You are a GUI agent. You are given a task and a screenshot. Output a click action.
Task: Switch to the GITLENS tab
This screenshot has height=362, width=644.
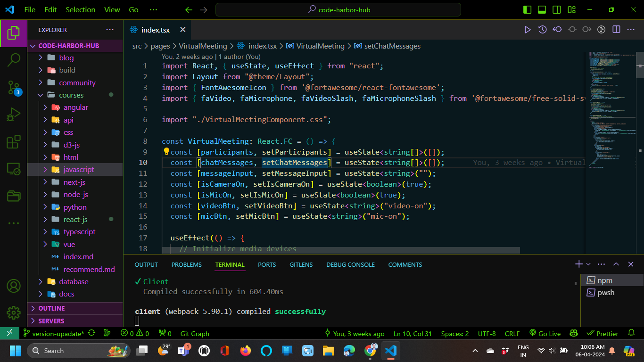[301, 264]
